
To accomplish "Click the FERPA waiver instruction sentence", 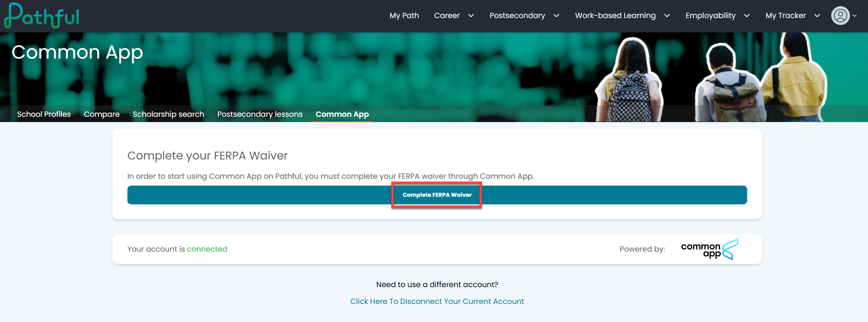I will click(x=331, y=176).
